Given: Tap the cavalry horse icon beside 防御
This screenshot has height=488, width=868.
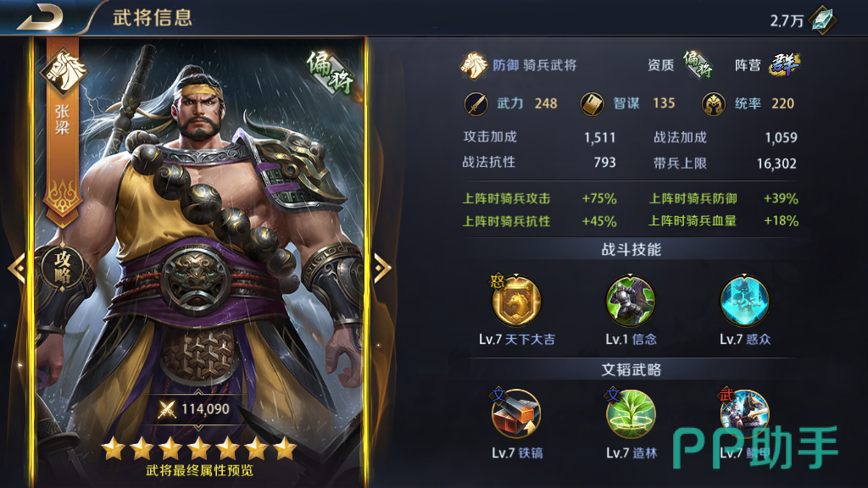Looking at the screenshot, I should 474,65.
